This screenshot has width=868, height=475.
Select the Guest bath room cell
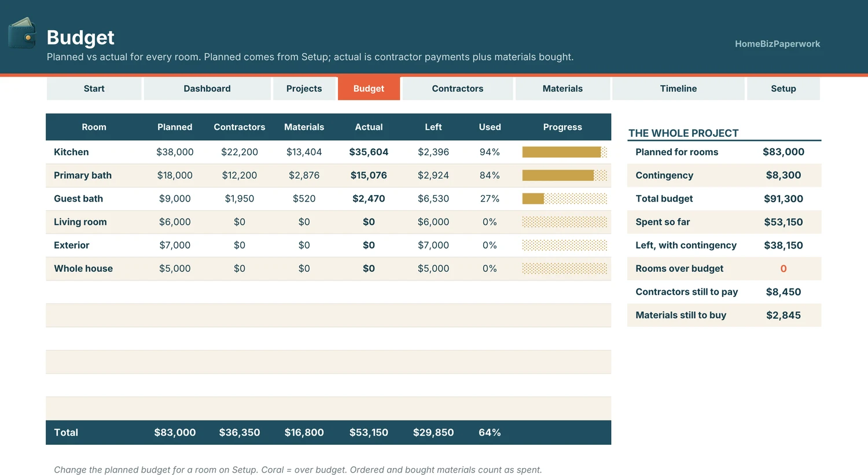point(78,199)
